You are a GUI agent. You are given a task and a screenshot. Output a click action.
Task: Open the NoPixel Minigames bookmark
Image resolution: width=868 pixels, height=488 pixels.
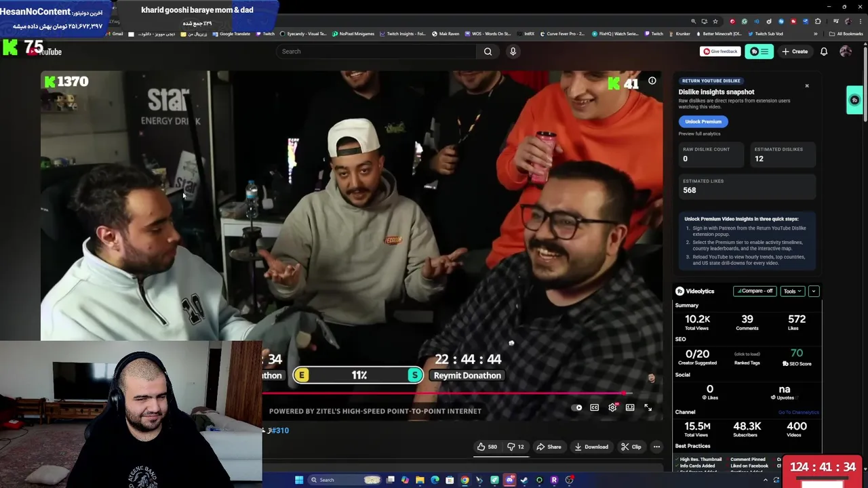coord(353,34)
